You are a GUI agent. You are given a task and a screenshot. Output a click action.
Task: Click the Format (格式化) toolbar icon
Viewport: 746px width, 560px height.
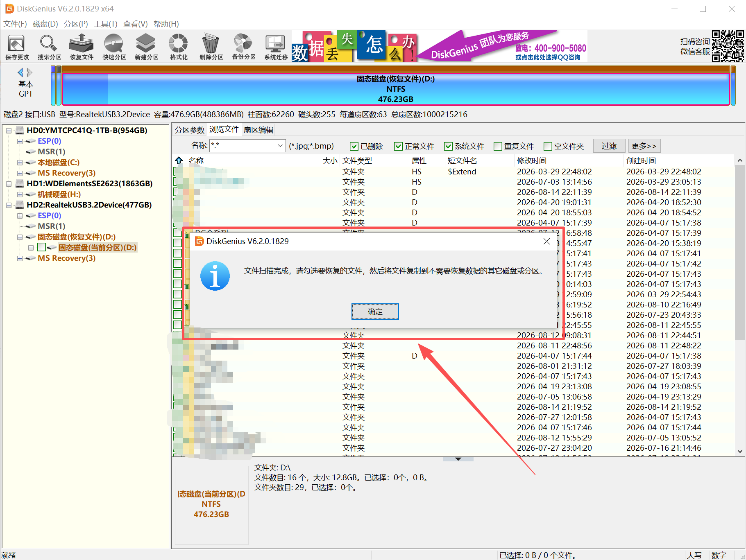(x=179, y=47)
